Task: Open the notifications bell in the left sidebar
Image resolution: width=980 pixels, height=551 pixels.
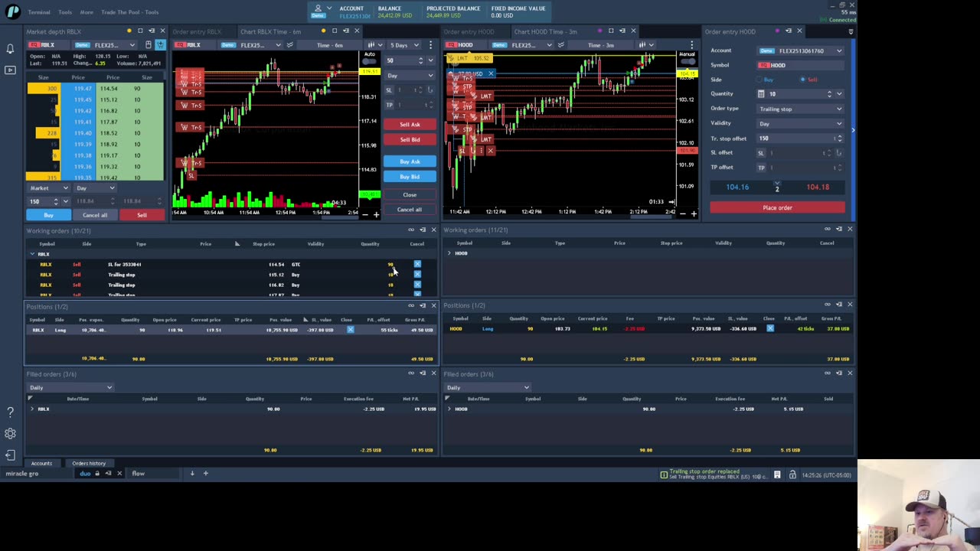Action: pyautogui.click(x=10, y=49)
